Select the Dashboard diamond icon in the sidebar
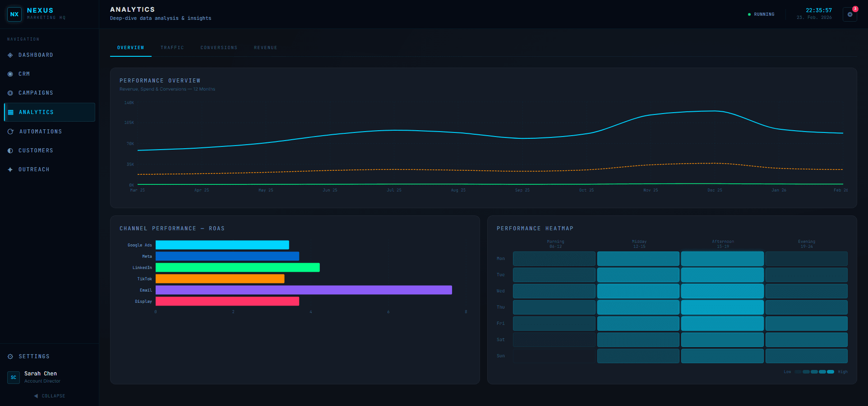868x406 pixels. (9, 55)
